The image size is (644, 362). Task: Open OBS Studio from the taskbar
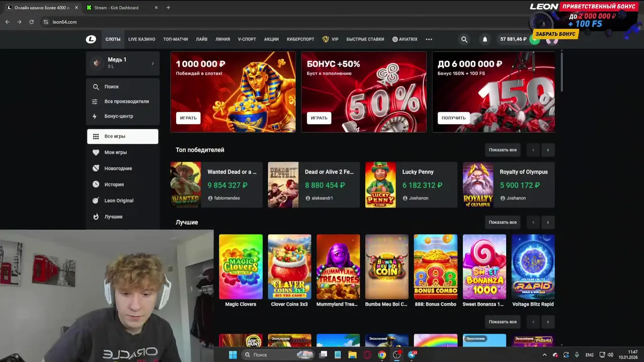point(397,355)
